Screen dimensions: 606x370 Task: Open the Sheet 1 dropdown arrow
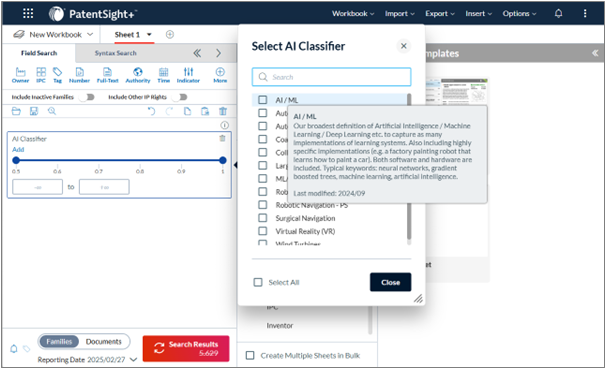pos(149,34)
